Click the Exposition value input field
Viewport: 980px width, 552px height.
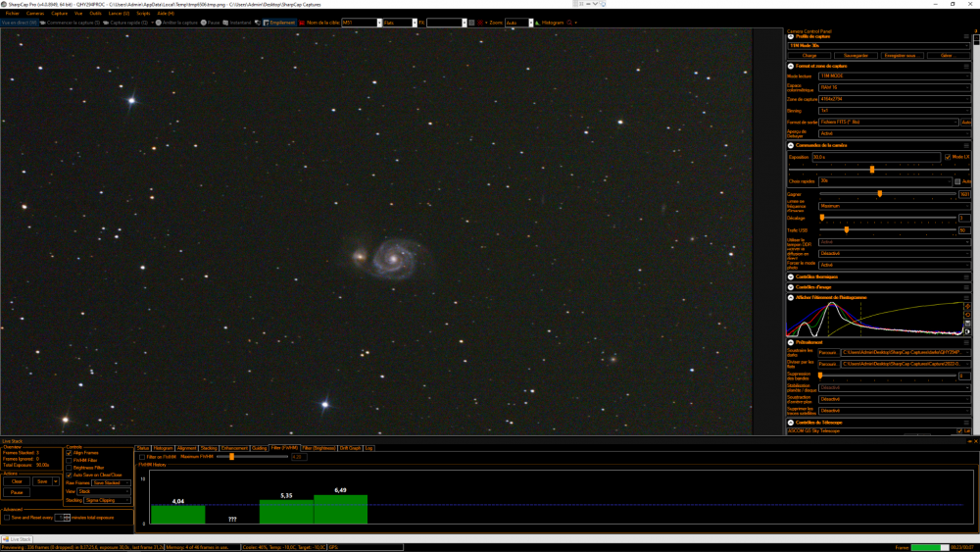(875, 157)
